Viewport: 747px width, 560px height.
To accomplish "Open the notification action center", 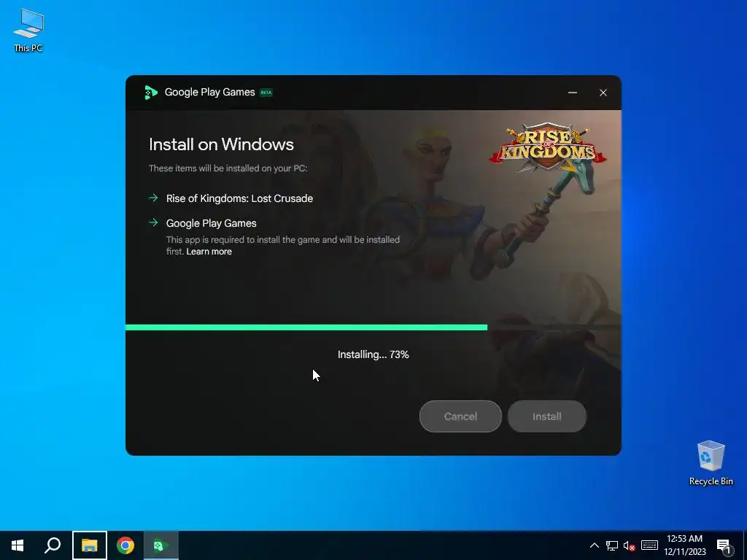I will [724, 546].
